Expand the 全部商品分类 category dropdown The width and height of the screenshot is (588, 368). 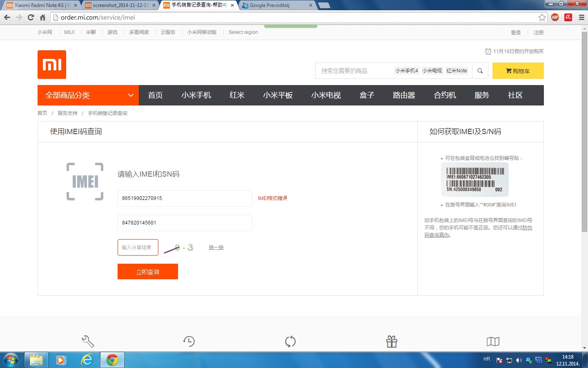pyautogui.click(x=88, y=95)
